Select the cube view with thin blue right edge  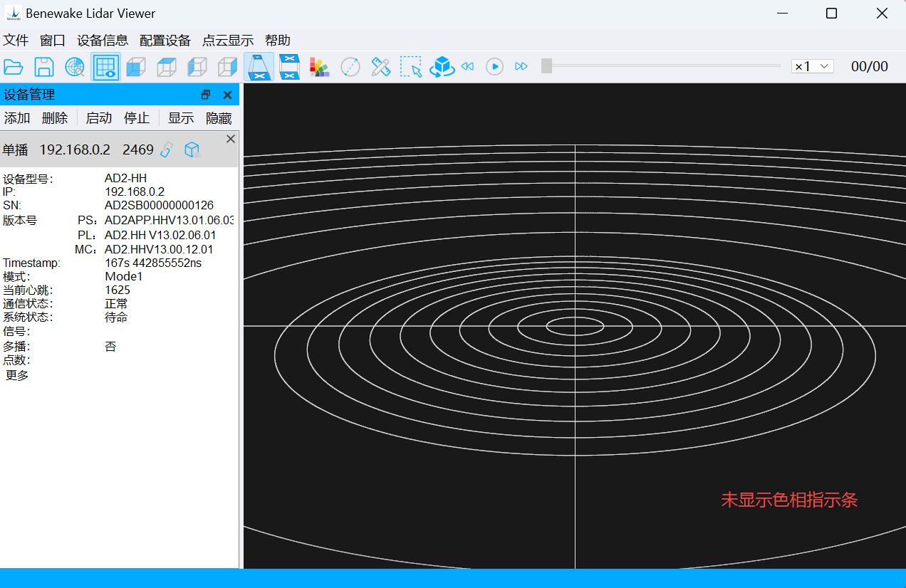228,67
